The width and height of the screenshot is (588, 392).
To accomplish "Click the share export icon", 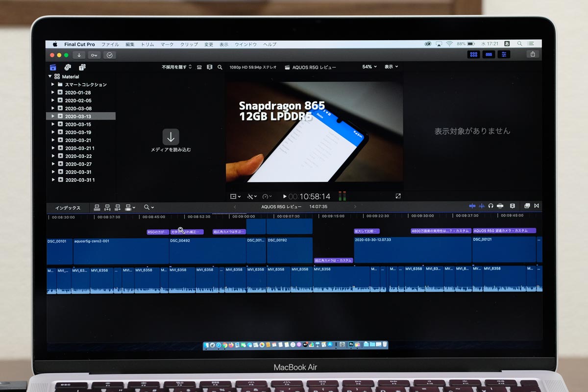I will pos(533,54).
